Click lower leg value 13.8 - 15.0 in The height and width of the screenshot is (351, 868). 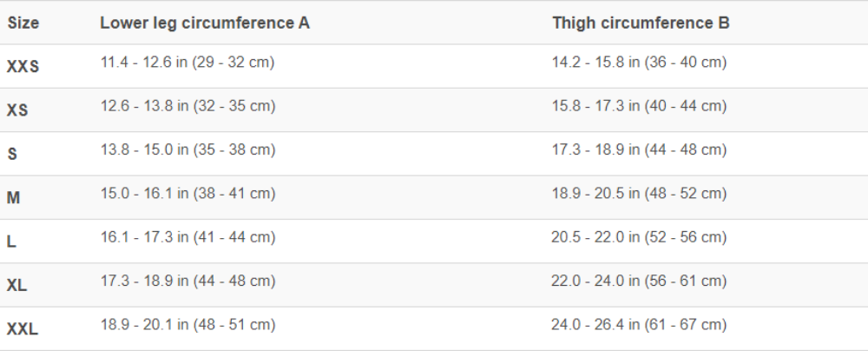[x=187, y=149]
